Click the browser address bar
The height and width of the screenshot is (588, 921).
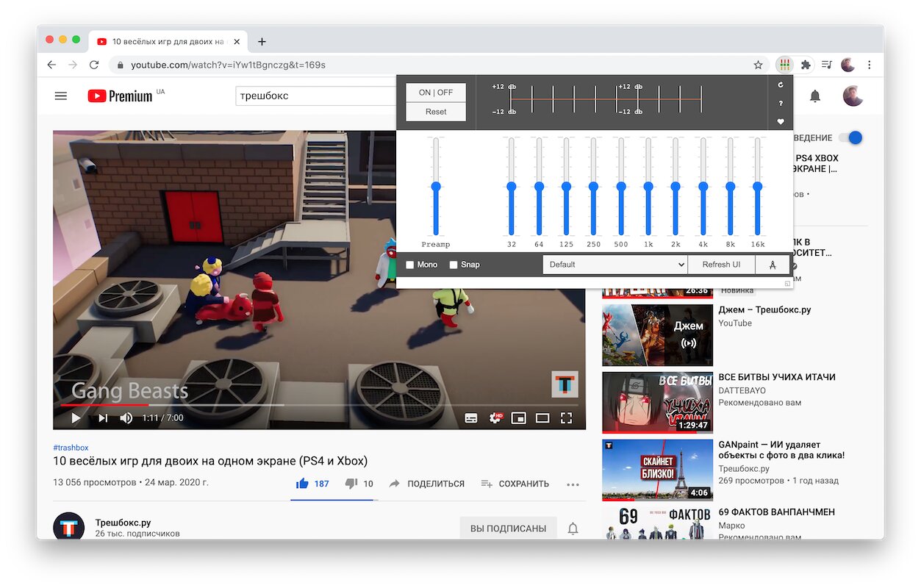click(438, 65)
